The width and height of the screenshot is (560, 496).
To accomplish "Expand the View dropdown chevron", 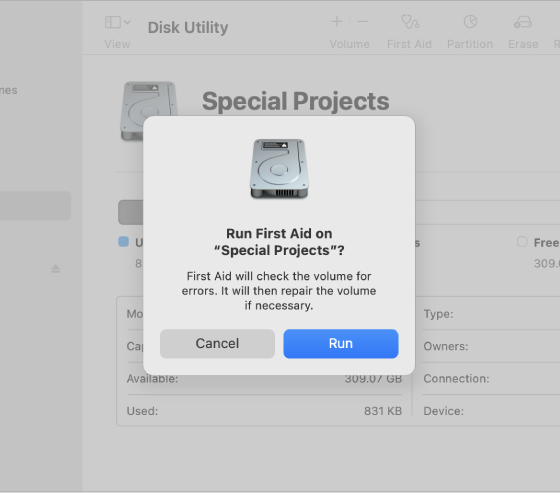I will 127,22.
